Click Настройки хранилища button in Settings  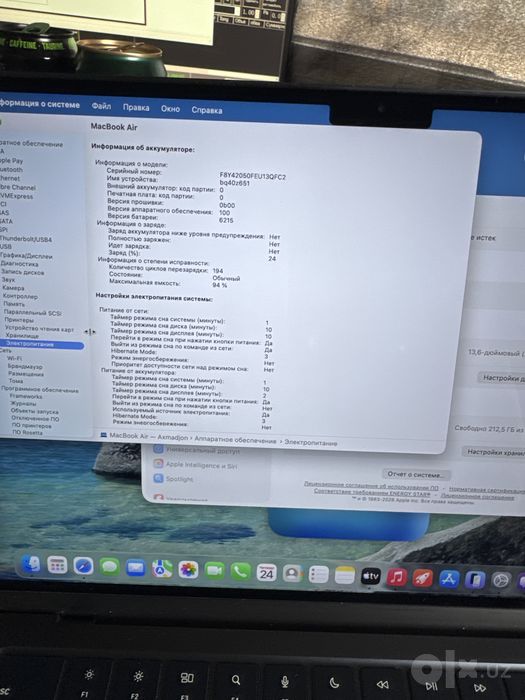494,452
